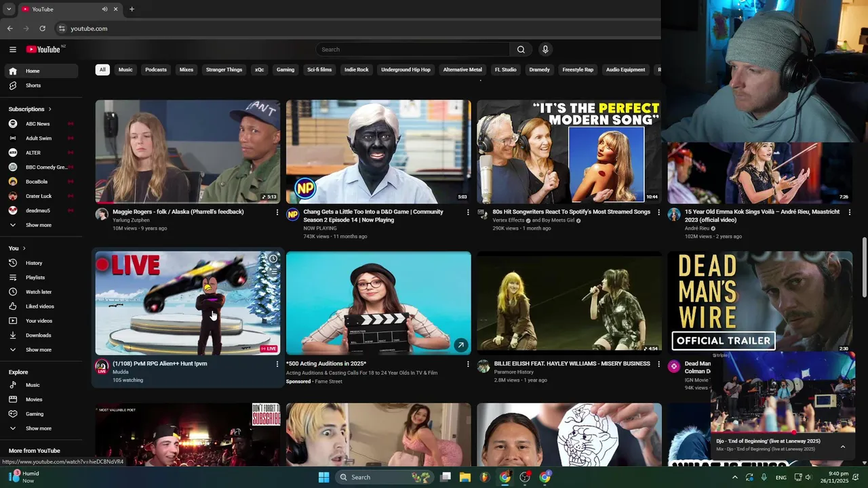Open more options for Maggie Rogers video
Viewport: 868px width, 488px height.
coord(277,212)
